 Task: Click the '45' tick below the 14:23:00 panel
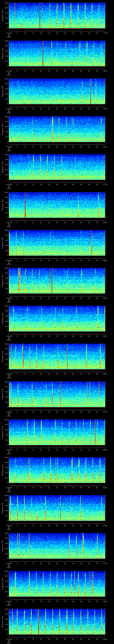point(81,298)
